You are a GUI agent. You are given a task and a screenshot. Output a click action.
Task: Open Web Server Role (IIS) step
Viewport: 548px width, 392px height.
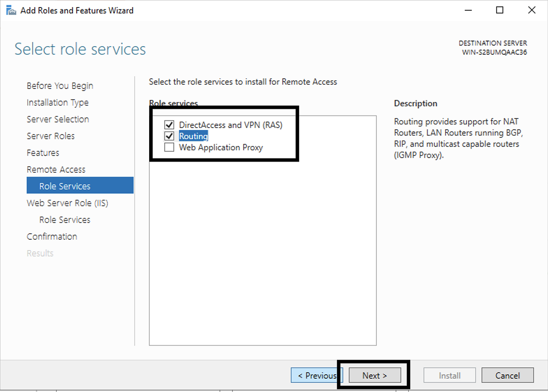67,203
